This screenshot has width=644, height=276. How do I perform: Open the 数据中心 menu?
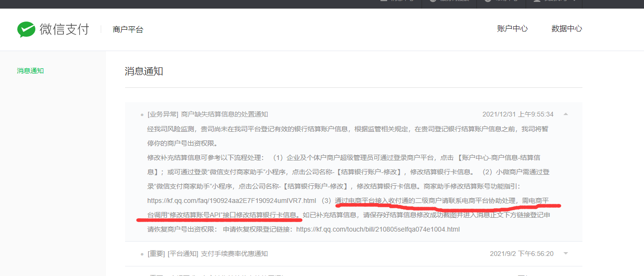pos(567,29)
